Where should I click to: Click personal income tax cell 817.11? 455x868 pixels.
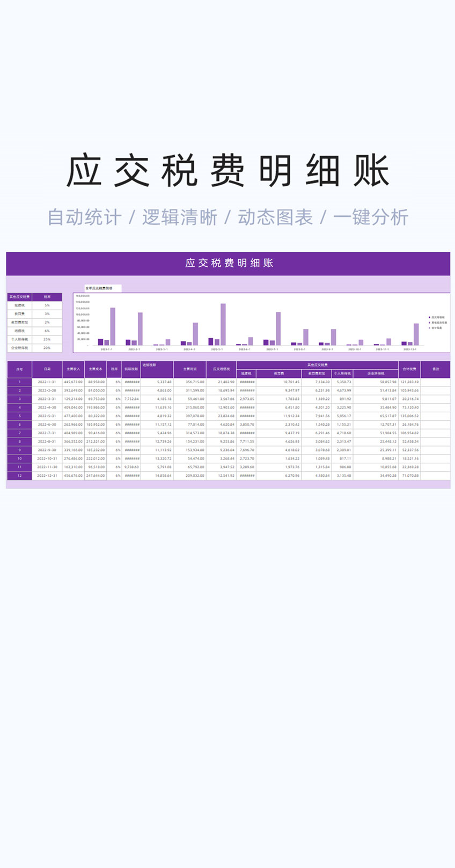(x=342, y=458)
